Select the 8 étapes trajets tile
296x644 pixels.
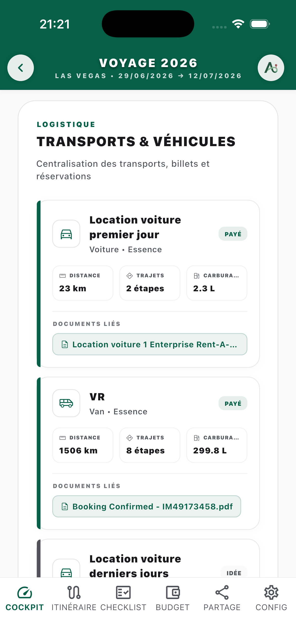[150, 445]
